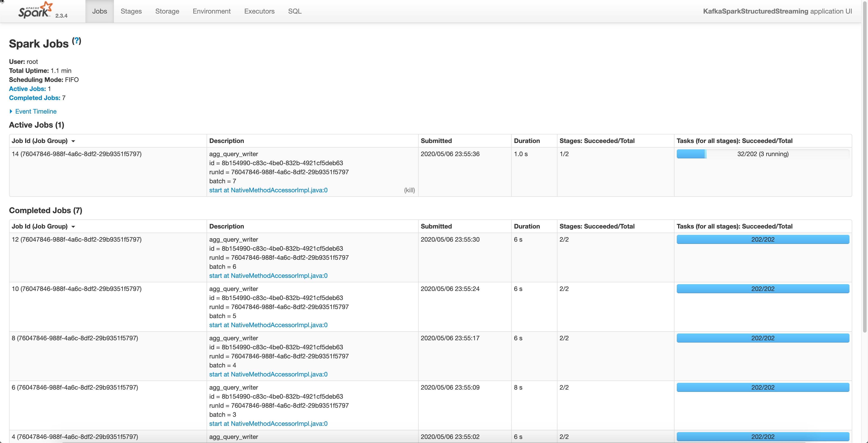
Task: Kill active job 14
Action: pos(409,190)
